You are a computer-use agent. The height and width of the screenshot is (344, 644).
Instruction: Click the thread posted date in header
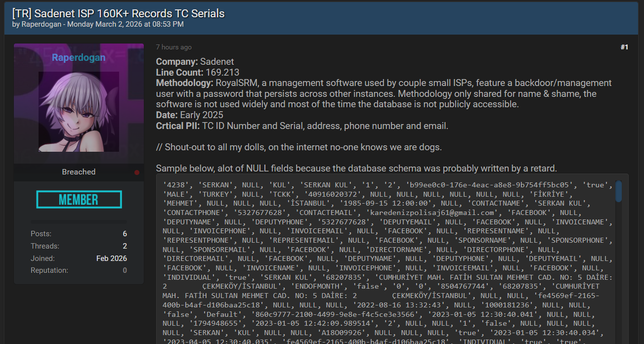(x=126, y=24)
